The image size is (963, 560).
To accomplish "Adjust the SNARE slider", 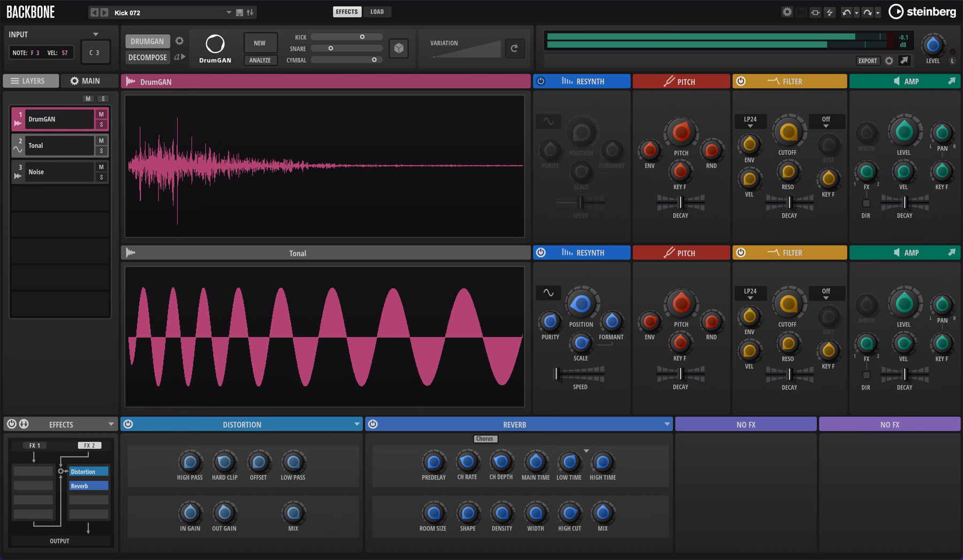I will pyautogui.click(x=347, y=49).
